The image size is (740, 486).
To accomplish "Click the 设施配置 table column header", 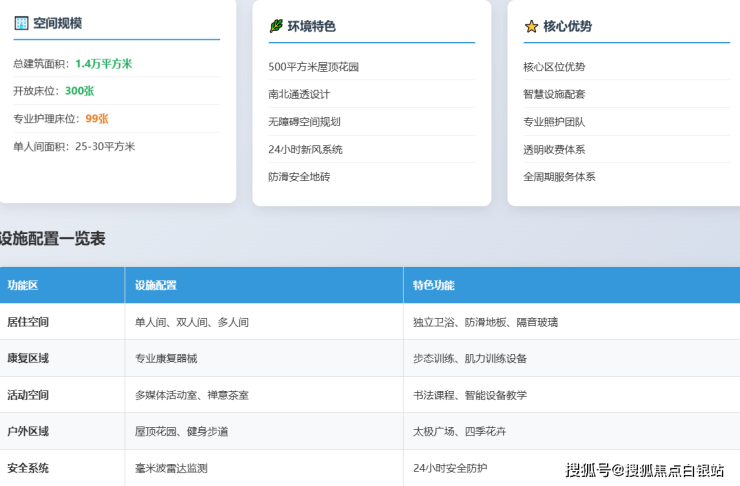I will coord(155,285).
